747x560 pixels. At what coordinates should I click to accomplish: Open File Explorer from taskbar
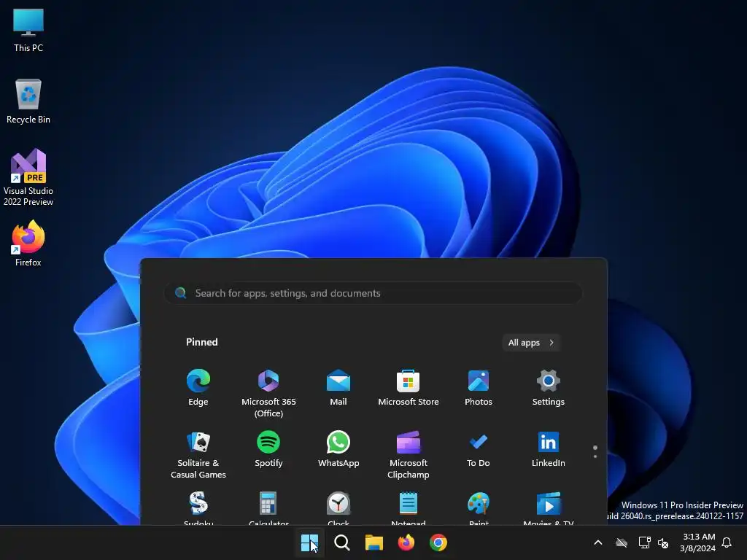tap(374, 542)
